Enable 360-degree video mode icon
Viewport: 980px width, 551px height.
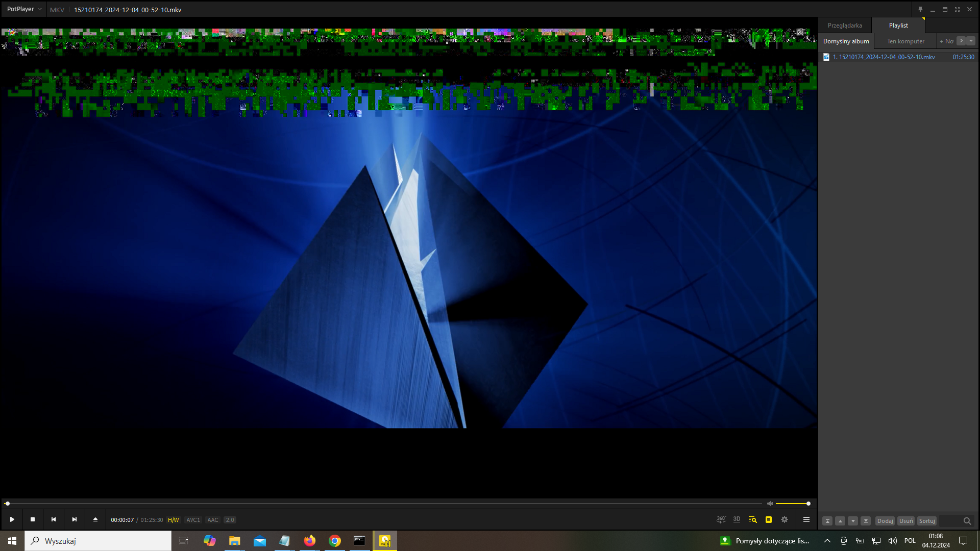coord(721,519)
